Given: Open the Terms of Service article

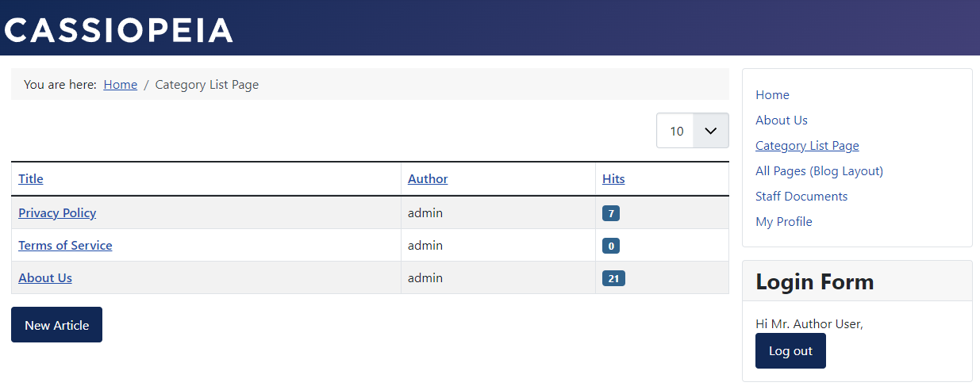Looking at the screenshot, I should pyautogui.click(x=65, y=245).
